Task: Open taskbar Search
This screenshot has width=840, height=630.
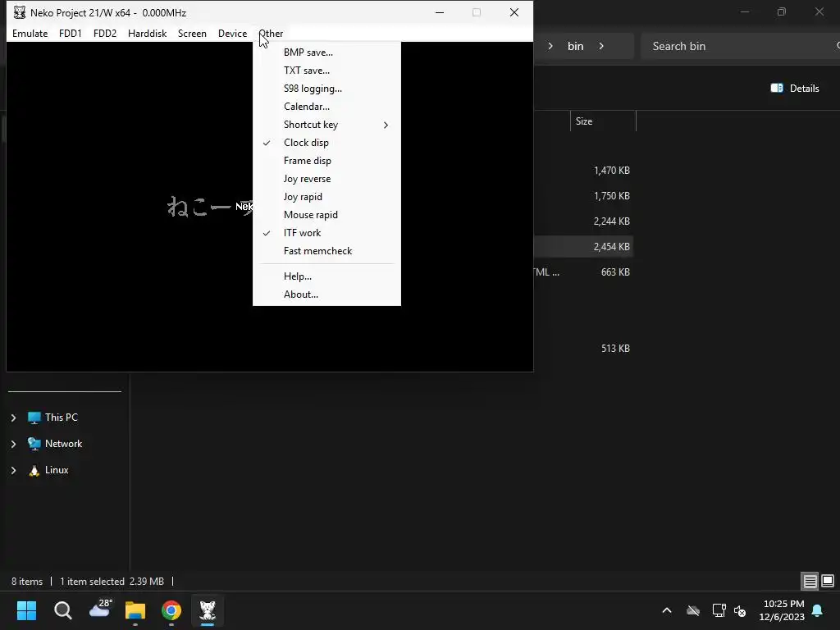Action: coord(62,610)
